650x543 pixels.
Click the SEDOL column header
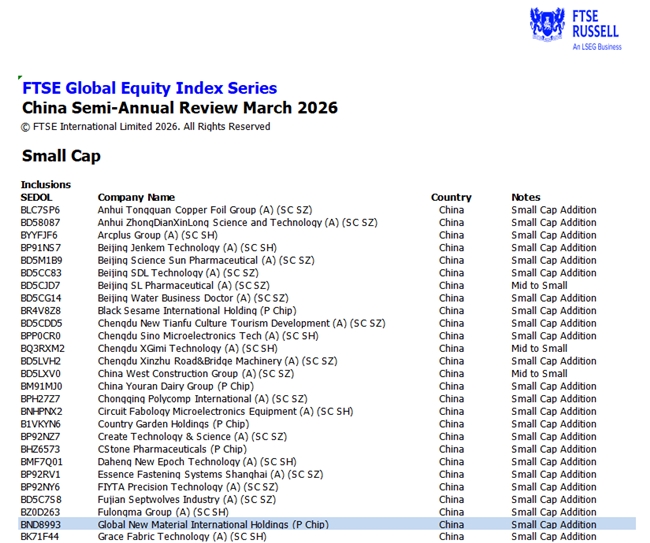(36, 198)
